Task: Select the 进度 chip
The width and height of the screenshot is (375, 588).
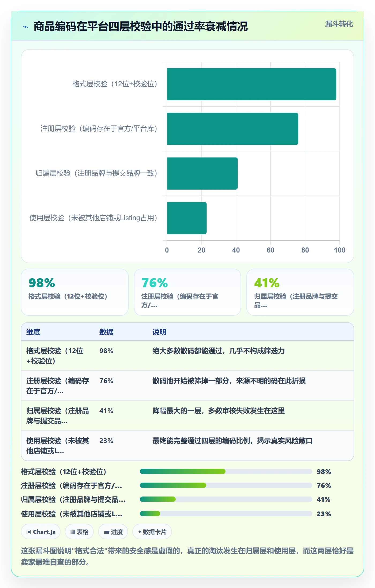Action: (x=113, y=532)
